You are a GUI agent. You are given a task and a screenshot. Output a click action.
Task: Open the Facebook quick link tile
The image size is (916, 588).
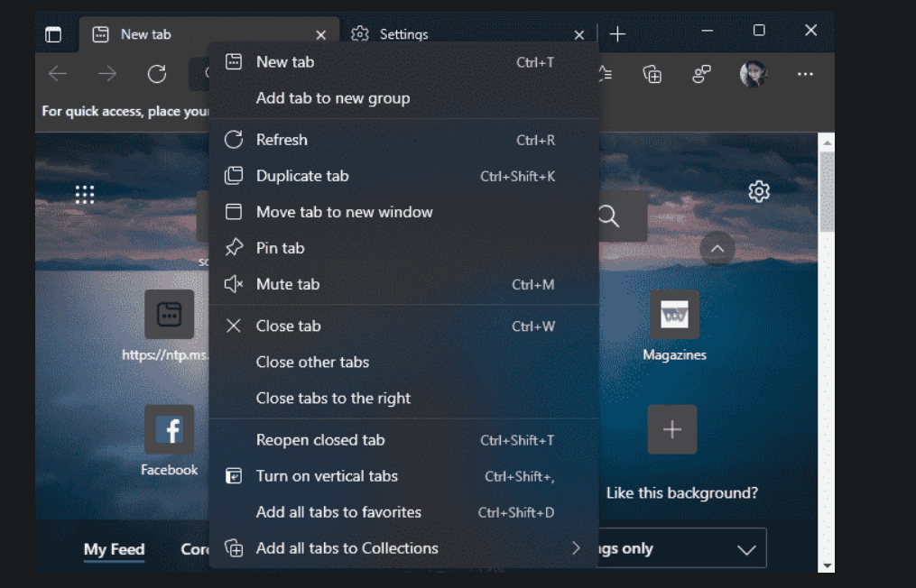click(170, 430)
